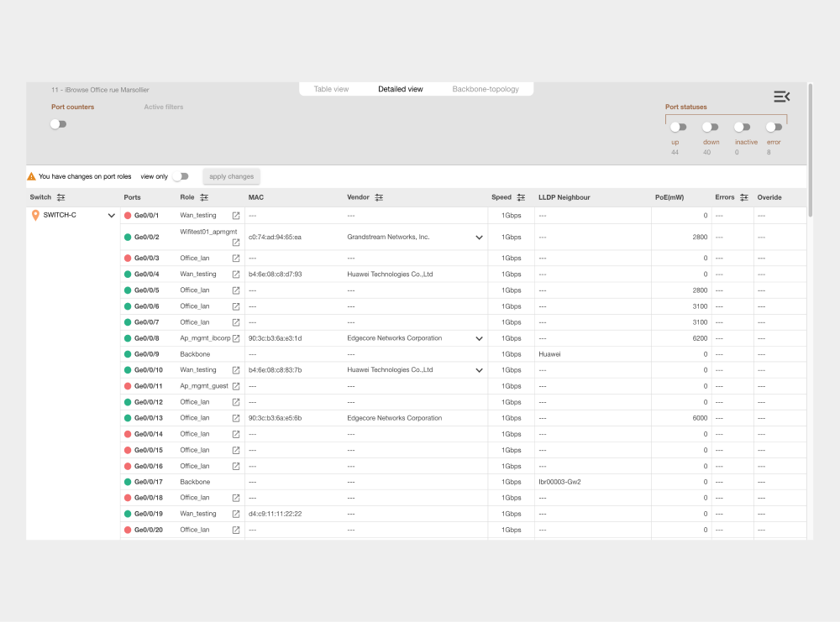
Task: Click the green status dot for Ge0/0/9
Action: point(128,354)
